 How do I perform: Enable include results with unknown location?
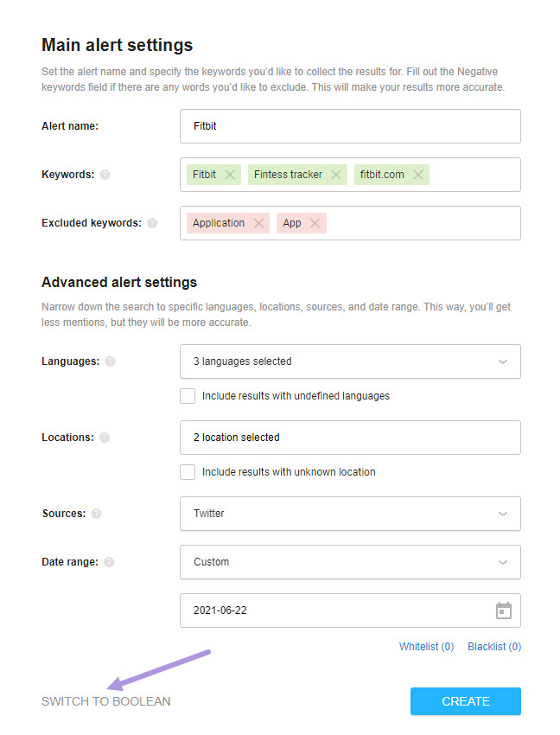(x=188, y=472)
